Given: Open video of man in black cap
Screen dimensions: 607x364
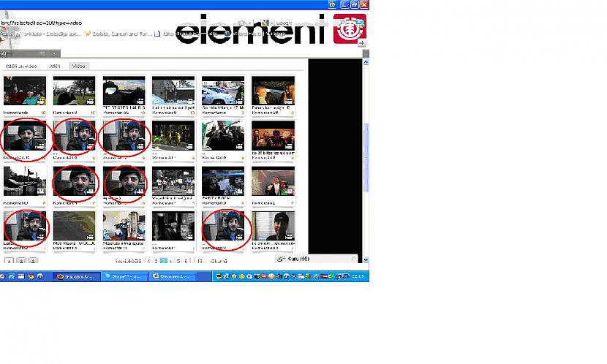Looking at the screenshot, I should click(x=273, y=226).
